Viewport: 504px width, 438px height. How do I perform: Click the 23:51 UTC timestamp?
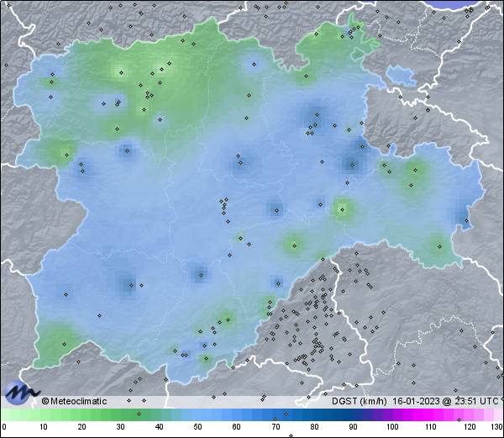click(x=476, y=401)
